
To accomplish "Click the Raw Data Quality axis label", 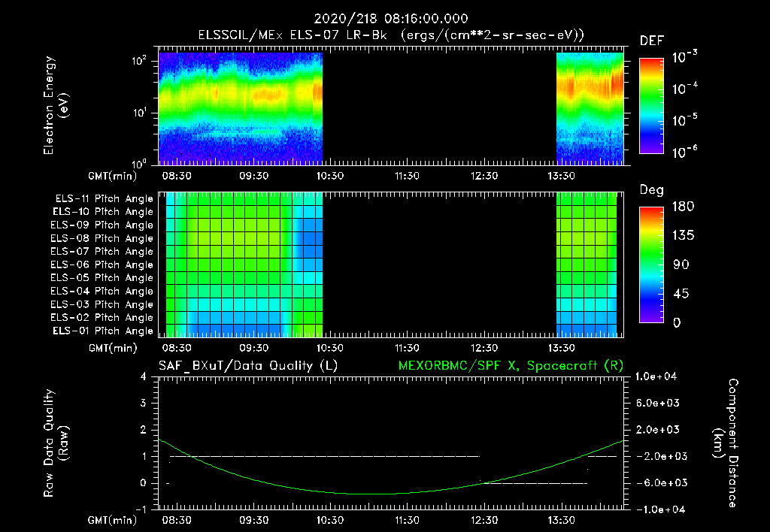I will pos(56,443).
